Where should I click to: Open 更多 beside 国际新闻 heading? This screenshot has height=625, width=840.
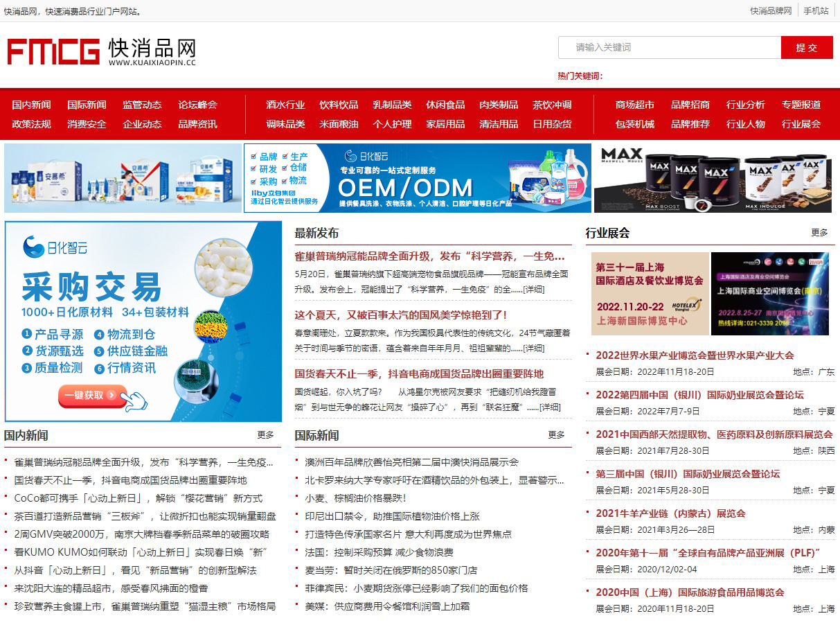click(x=557, y=435)
